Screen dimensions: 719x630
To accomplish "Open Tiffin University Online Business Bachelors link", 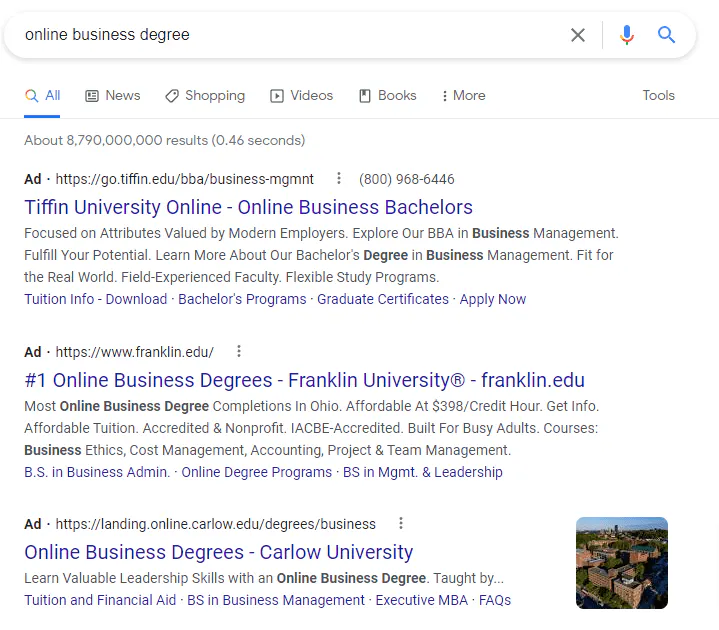I will [x=248, y=208].
